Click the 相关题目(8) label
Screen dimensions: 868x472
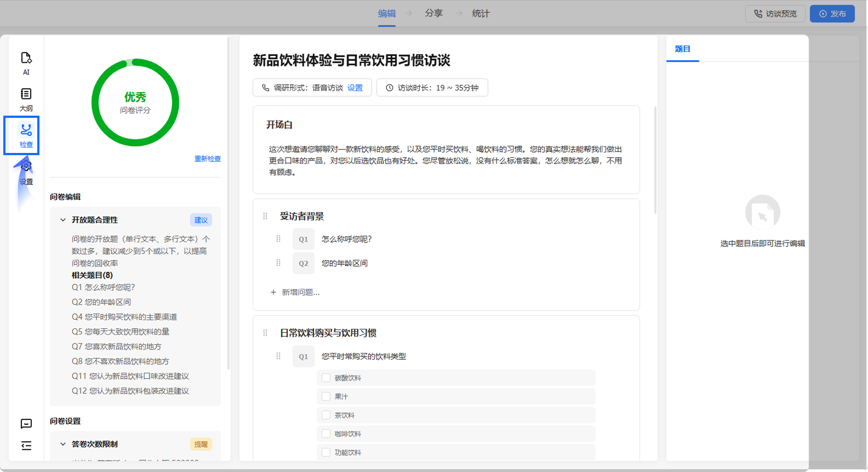tap(92, 275)
